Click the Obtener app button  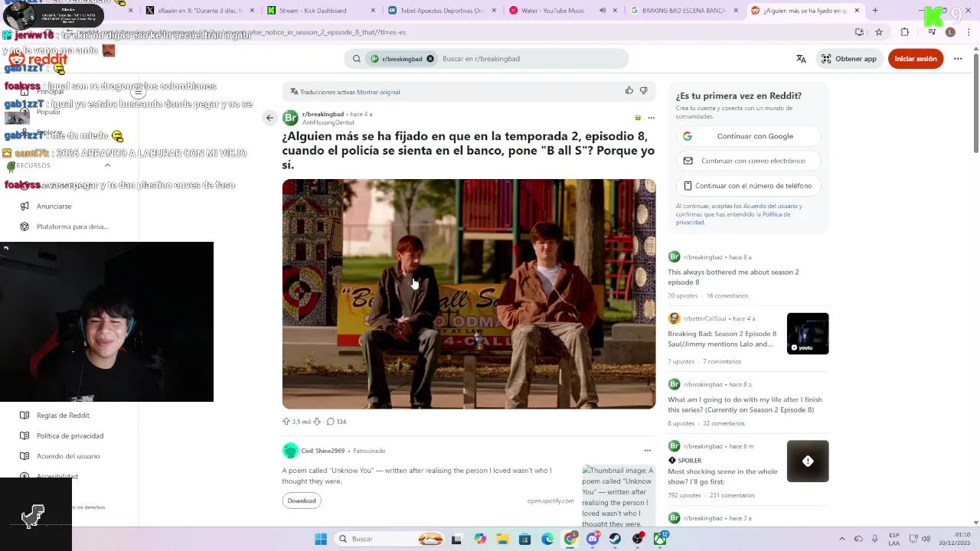point(849,59)
